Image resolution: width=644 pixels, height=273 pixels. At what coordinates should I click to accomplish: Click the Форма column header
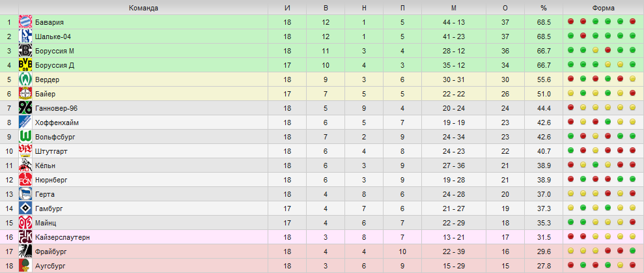pos(604,8)
